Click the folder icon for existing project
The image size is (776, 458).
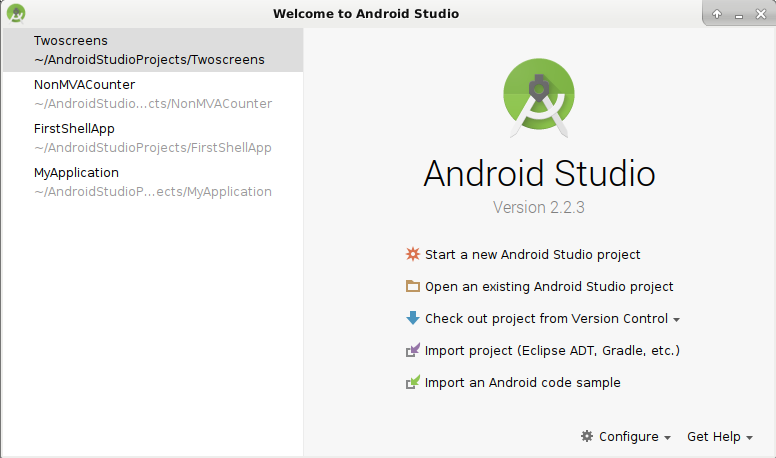point(412,286)
